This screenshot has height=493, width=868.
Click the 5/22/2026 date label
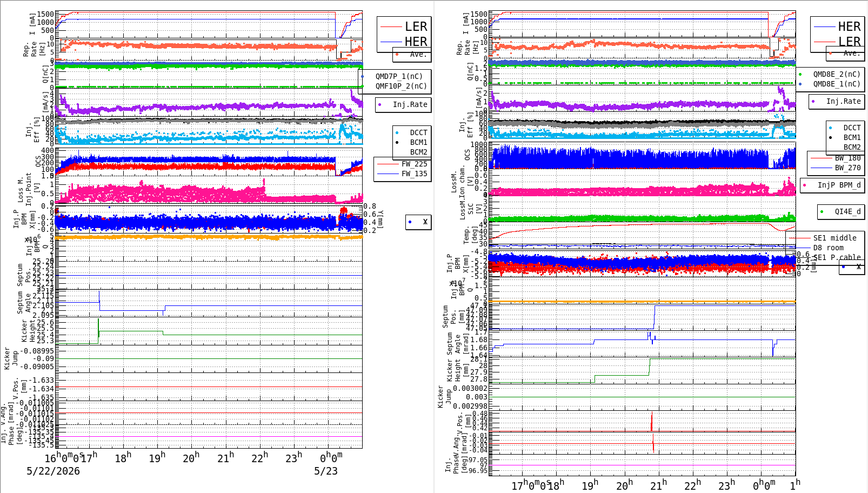click(x=53, y=471)
